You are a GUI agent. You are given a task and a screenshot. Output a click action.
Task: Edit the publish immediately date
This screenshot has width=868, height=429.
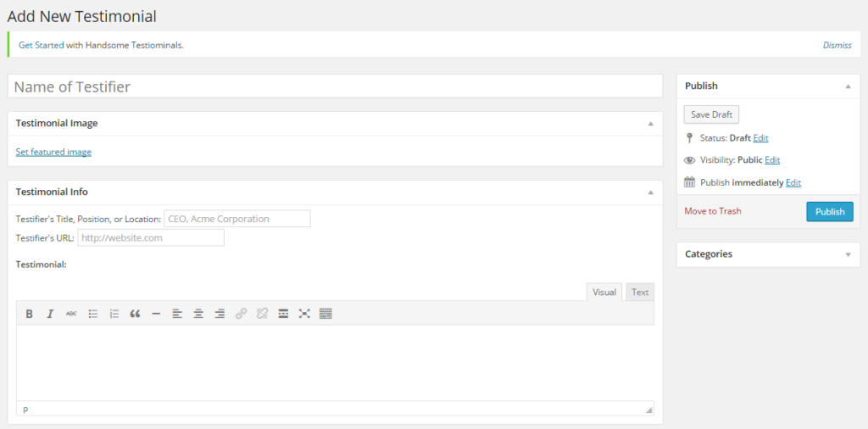(x=793, y=182)
